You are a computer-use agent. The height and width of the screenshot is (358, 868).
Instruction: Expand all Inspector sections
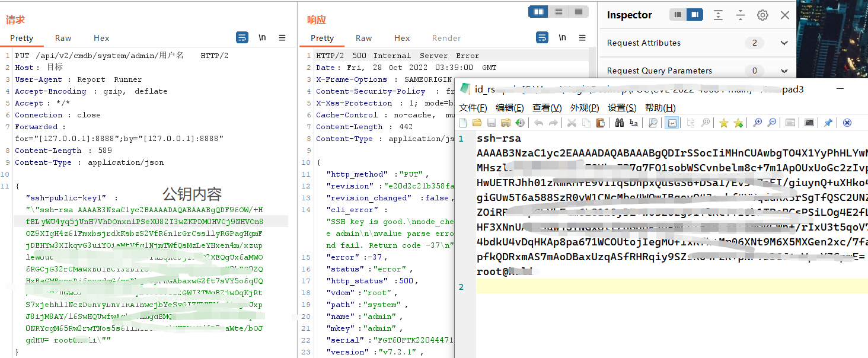pos(718,15)
